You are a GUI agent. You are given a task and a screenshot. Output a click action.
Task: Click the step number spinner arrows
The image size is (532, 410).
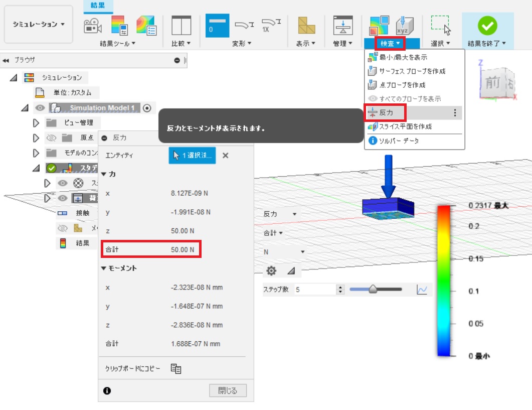[x=340, y=290]
